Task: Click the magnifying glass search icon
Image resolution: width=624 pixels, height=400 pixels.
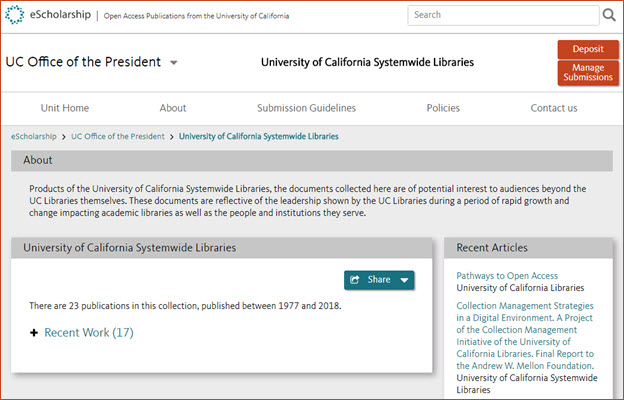Action: pos(609,15)
